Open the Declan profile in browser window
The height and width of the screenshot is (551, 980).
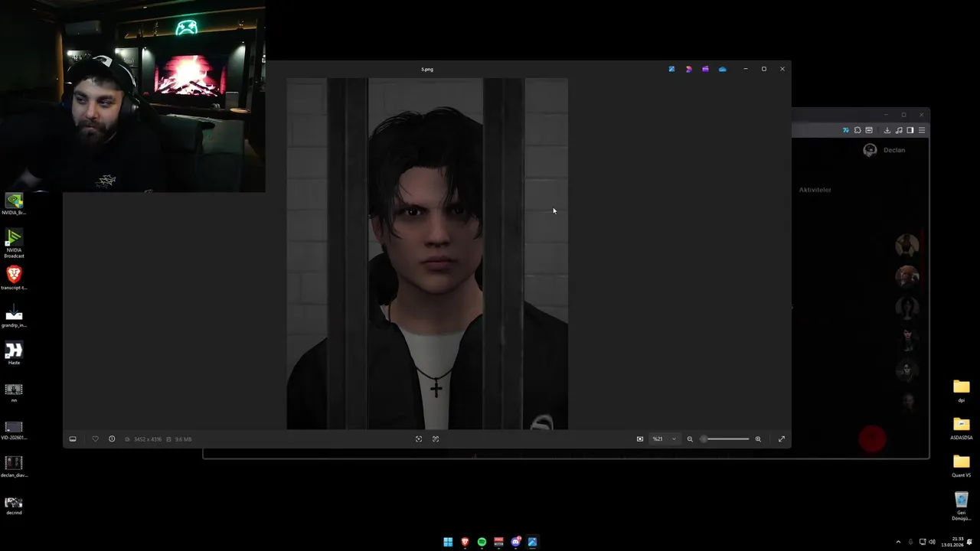[x=884, y=150]
